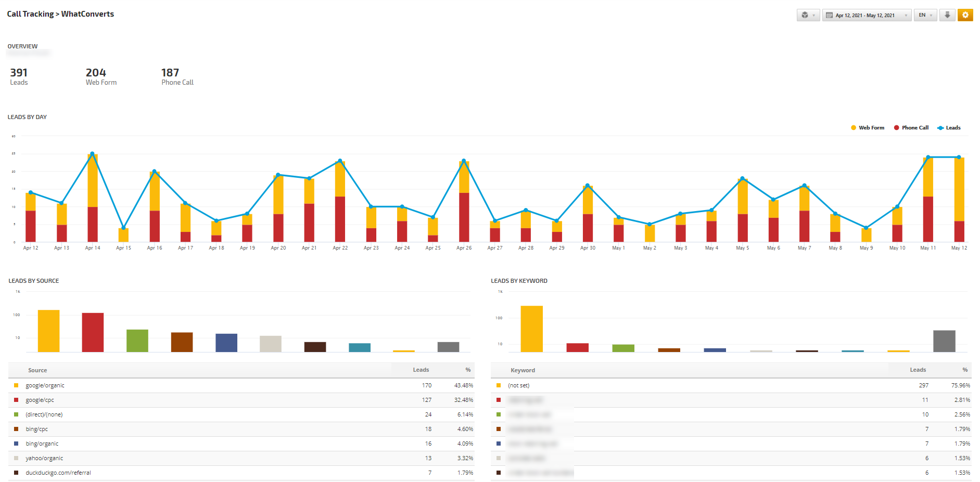Click the LEADS BY DAY section title

(x=27, y=117)
